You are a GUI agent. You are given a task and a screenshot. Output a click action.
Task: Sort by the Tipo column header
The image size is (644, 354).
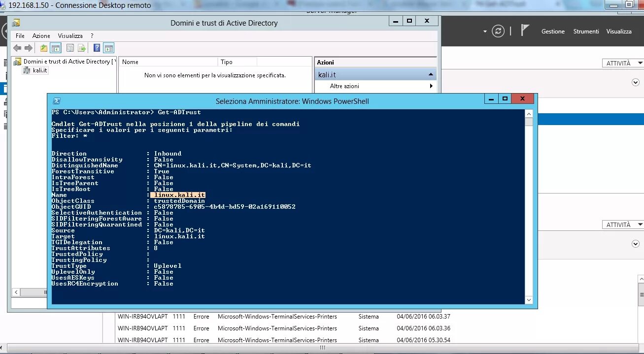237,62
